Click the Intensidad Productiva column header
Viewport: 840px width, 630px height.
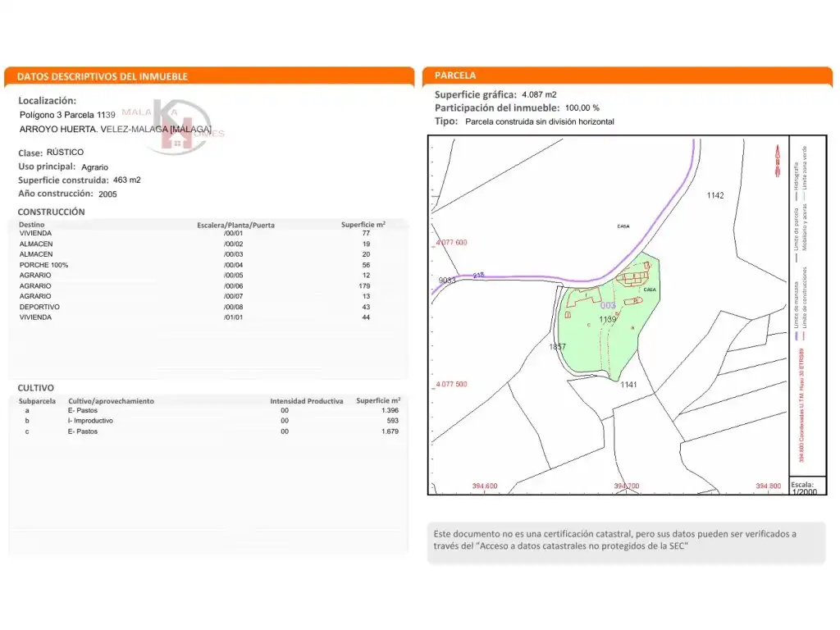[x=307, y=401]
